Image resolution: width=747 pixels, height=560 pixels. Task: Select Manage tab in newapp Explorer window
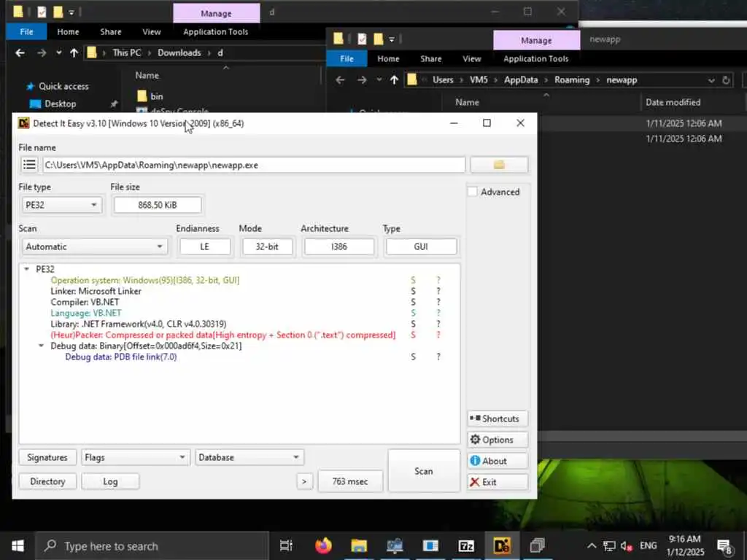pos(536,41)
